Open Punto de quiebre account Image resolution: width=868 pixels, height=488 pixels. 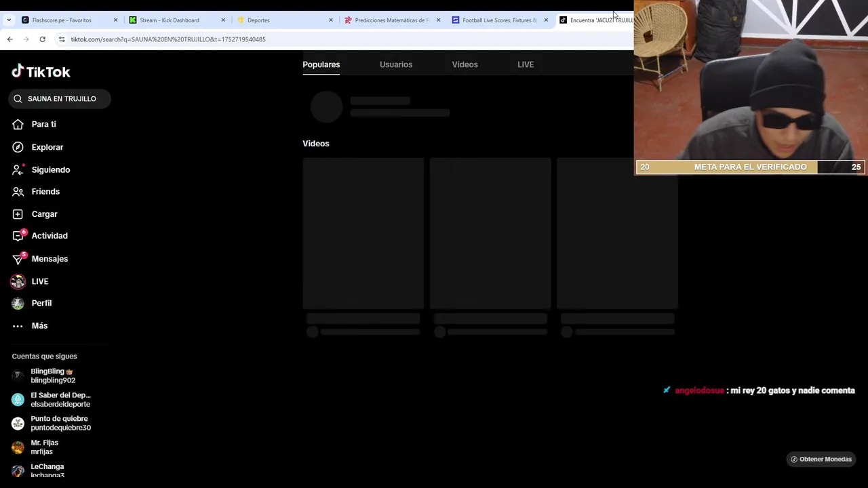(x=60, y=424)
